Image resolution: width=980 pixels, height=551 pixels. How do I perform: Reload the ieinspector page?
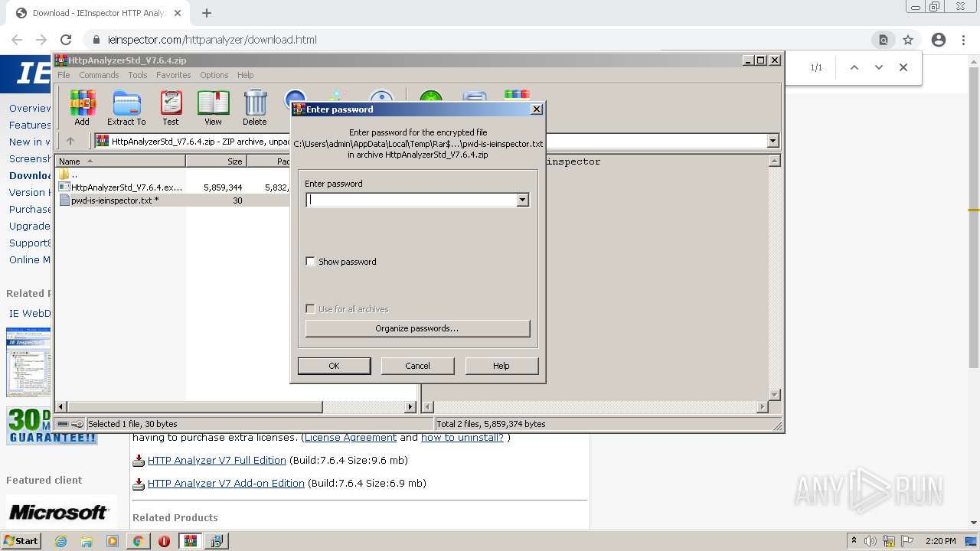[66, 40]
